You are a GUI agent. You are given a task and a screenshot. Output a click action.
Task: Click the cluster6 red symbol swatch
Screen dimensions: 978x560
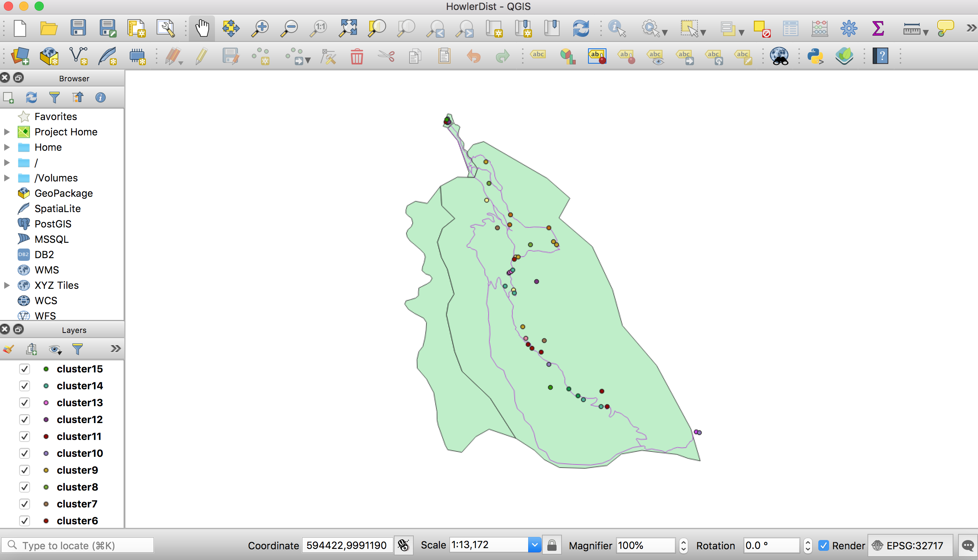pyautogui.click(x=46, y=521)
